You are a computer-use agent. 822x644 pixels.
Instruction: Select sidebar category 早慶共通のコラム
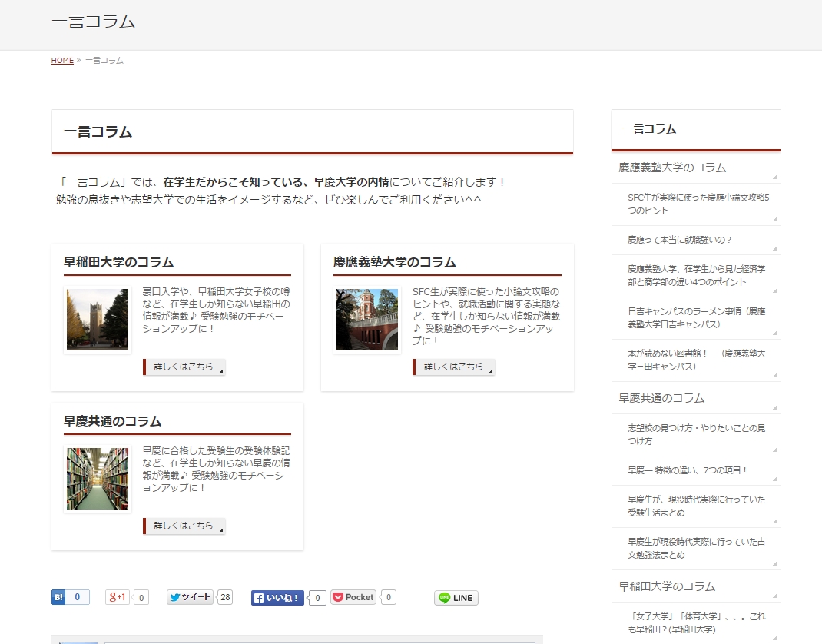pyautogui.click(x=696, y=398)
